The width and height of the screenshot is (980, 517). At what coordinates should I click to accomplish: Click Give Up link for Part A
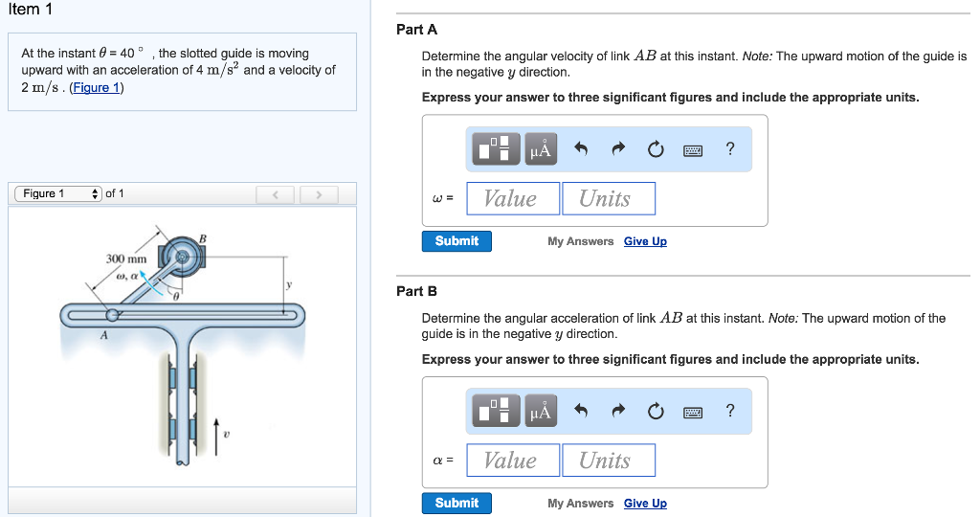(645, 241)
